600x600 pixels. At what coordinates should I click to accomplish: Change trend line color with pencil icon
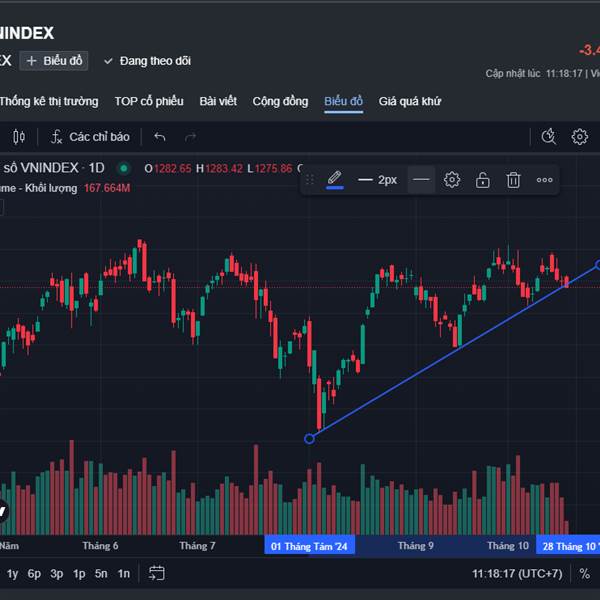[x=335, y=179]
